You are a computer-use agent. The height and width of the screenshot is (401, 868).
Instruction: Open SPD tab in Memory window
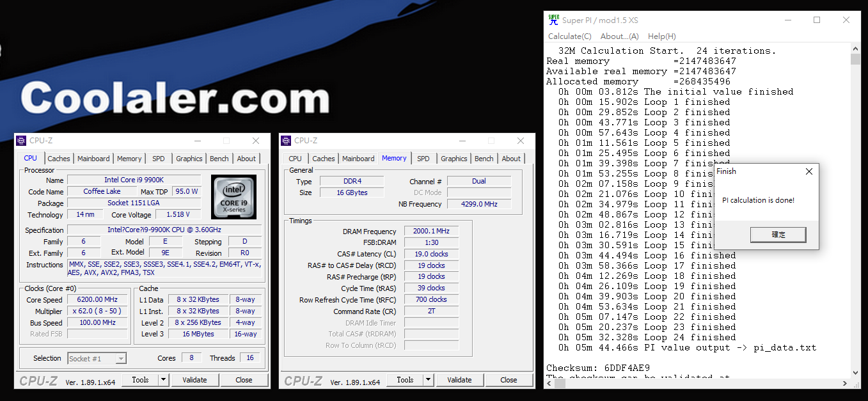pyautogui.click(x=423, y=159)
